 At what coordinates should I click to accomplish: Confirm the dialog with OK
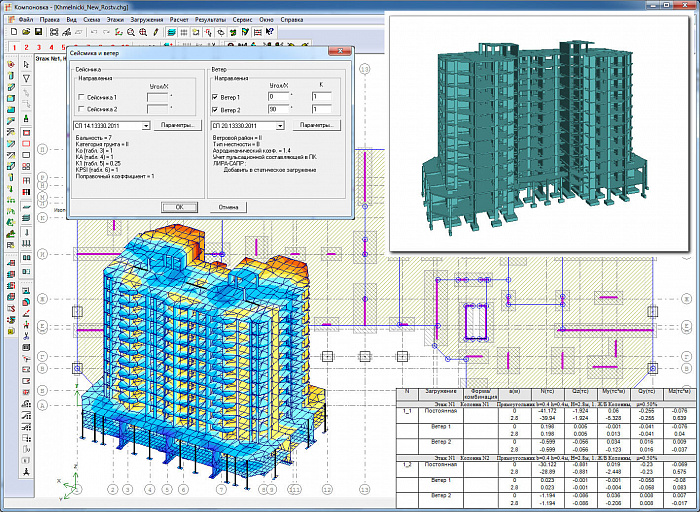tap(179, 207)
